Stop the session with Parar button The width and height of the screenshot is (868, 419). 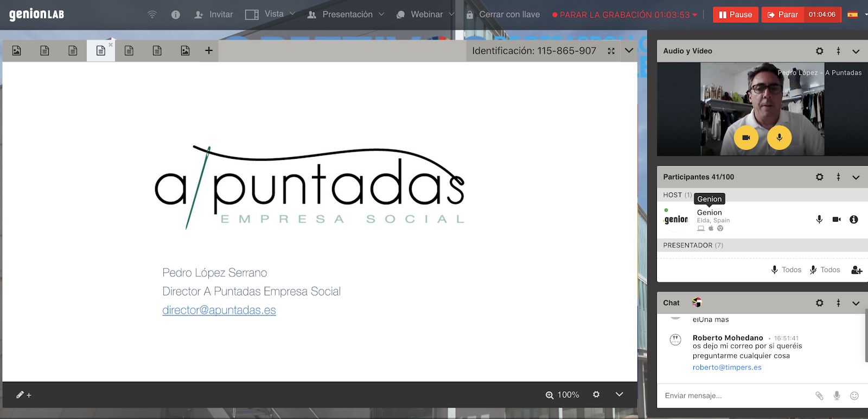(x=782, y=15)
